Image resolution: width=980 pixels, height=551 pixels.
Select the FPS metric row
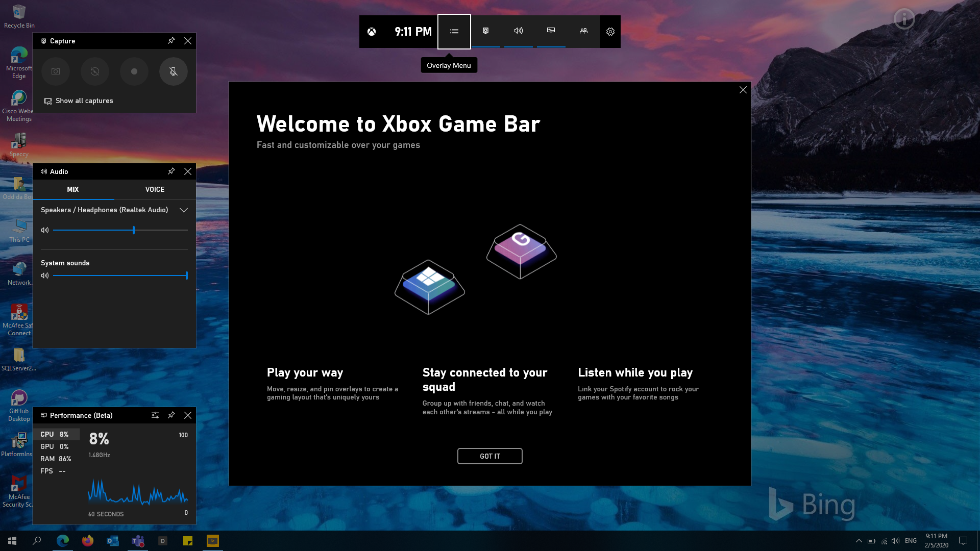(57, 471)
